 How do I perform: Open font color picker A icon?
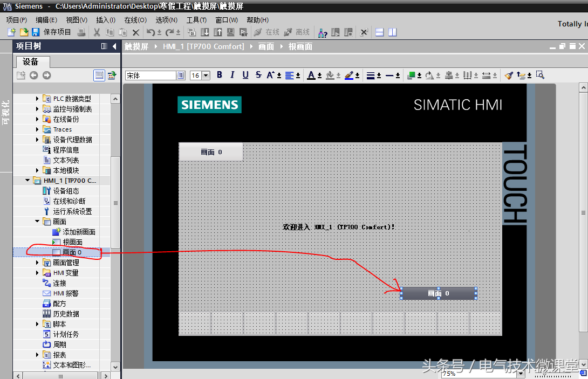click(x=311, y=75)
